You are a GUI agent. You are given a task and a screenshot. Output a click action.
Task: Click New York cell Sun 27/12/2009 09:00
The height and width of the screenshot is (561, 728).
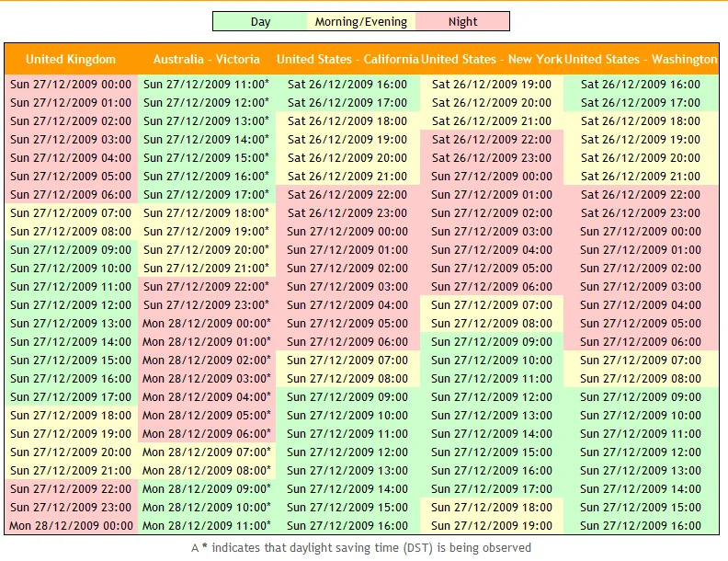492,342
